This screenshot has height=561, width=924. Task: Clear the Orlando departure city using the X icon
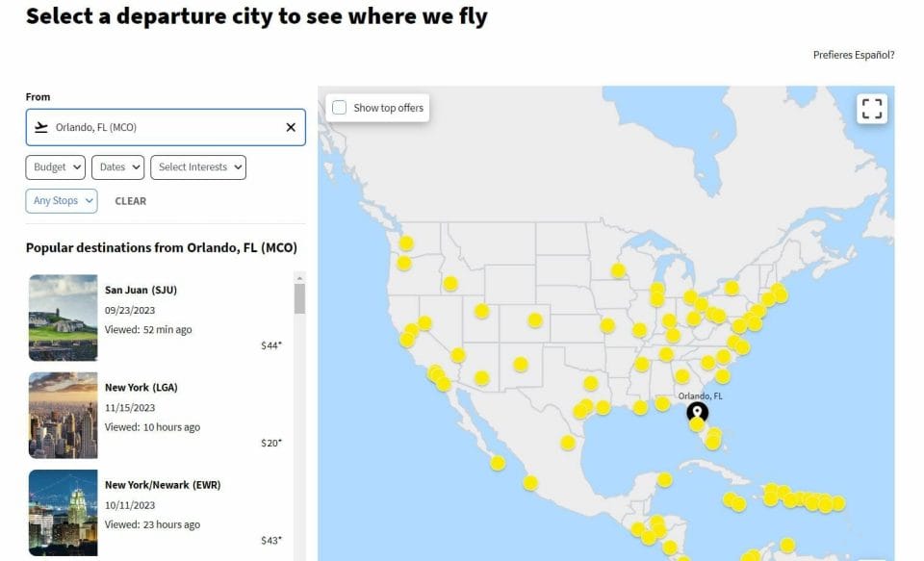point(289,126)
